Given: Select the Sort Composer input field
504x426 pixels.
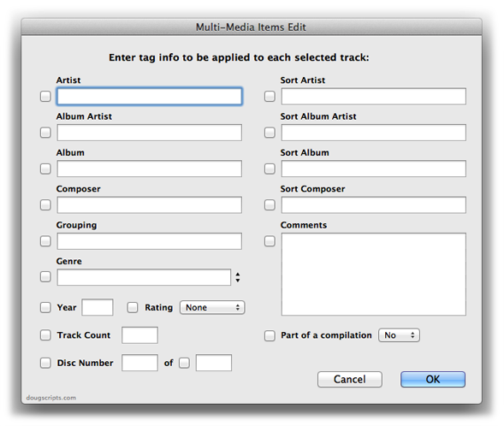Looking at the screenshot, I should click(373, 205).
